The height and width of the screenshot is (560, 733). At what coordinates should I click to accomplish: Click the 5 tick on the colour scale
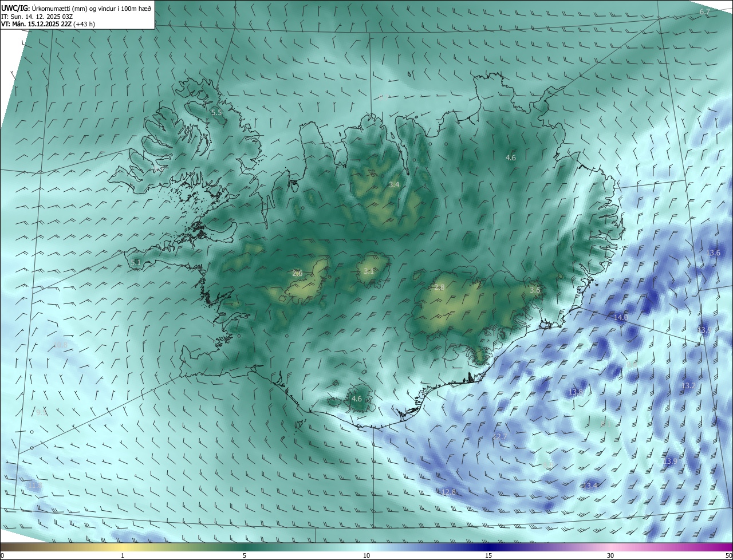click(245, 555)
